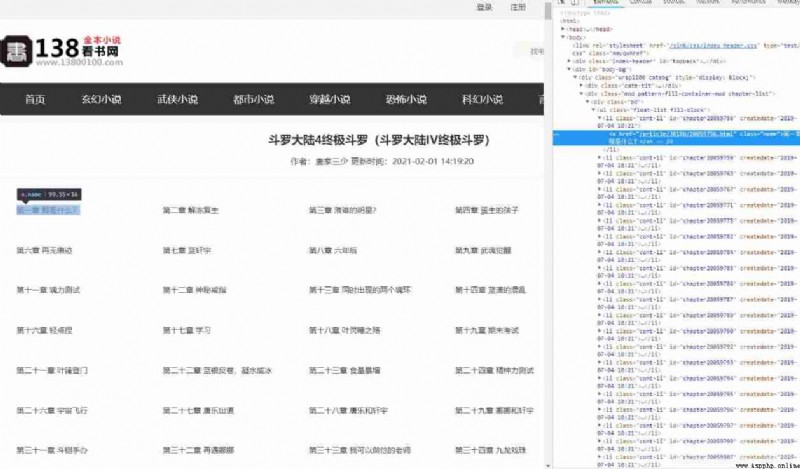This screenshot has width=800, height=469.
Task: Open the 第十三章 chapter link
Action: pyautogui.click(x=360, y=290)
